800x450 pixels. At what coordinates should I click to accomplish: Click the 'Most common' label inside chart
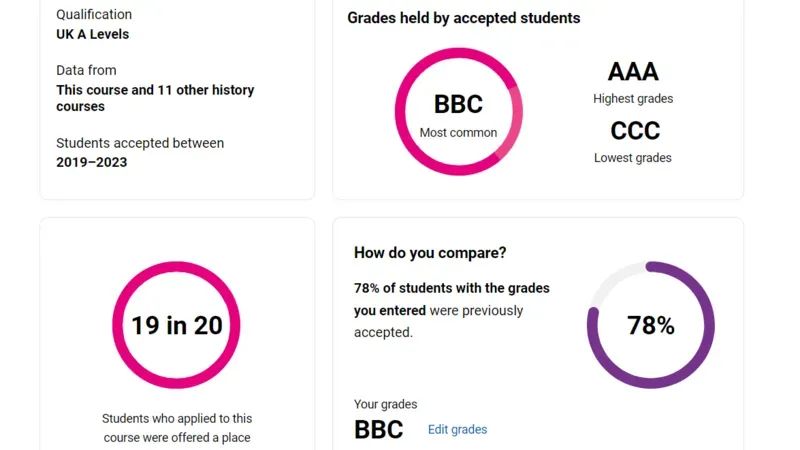[458, 133]
